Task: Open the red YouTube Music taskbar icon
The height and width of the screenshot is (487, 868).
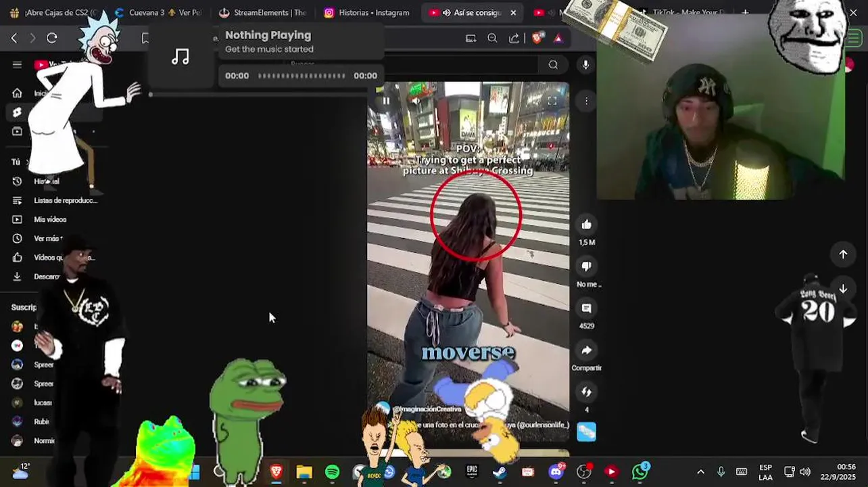Action: [611, 471]
